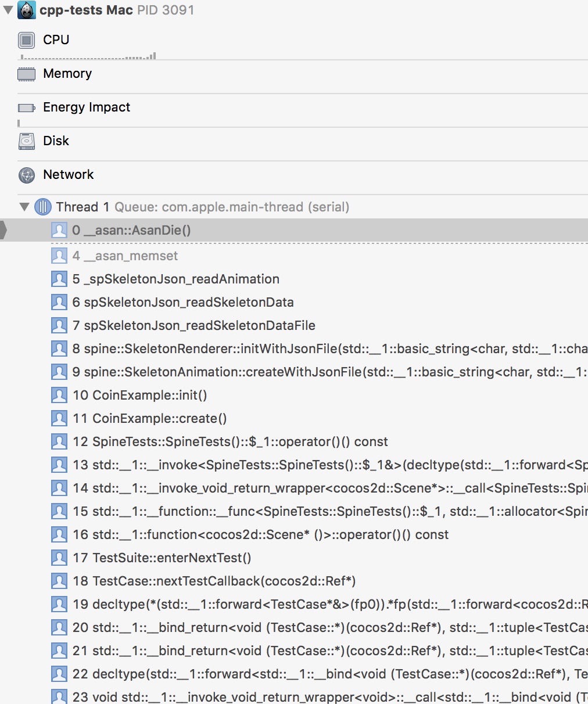This screenshot has height=704, width=588.
Task: Click the frame icon beside __asan::AsanDie()
Action: tap(59, 231)
